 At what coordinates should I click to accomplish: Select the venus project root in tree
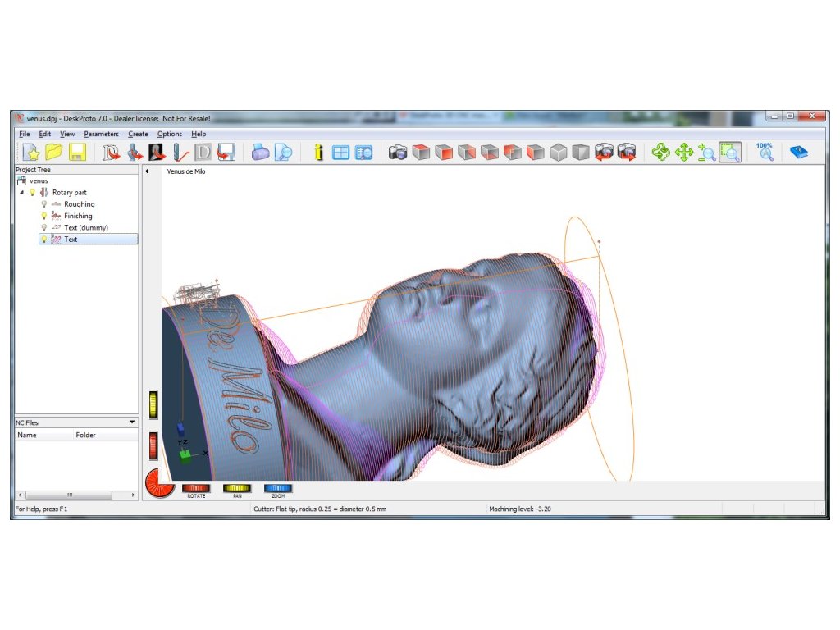tap(39, 181)
